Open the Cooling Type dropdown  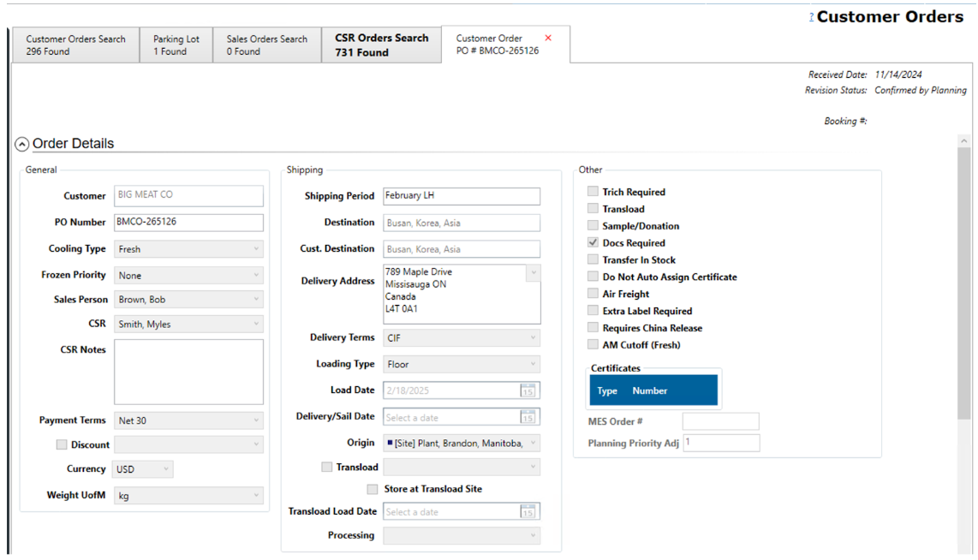coord(188,249)
